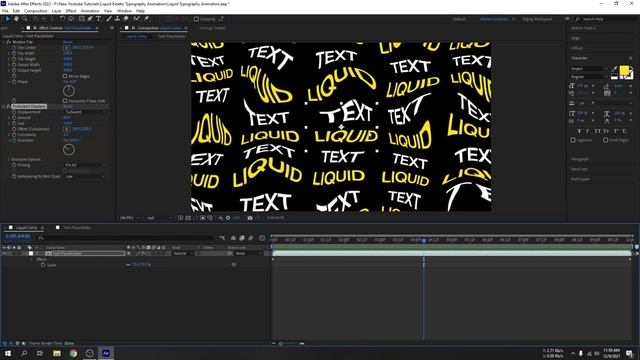Click the After Effects taskbar icon
640x360 pixels.
[x=106, y=353]
